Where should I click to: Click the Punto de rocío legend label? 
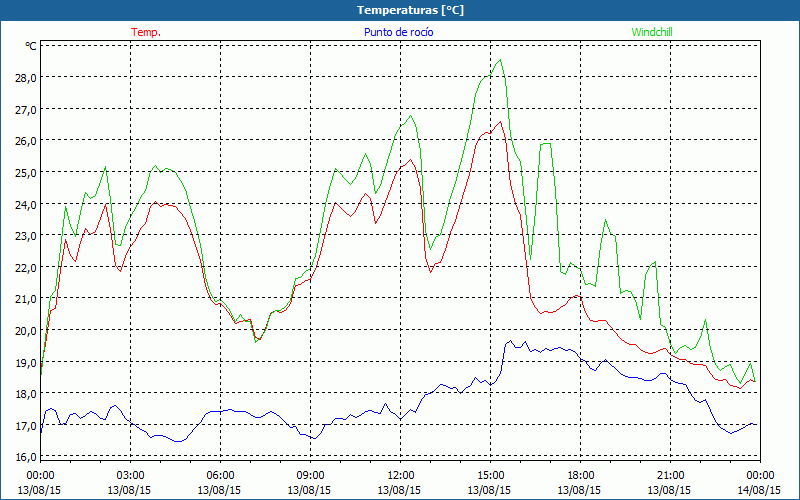click(398, 32)
